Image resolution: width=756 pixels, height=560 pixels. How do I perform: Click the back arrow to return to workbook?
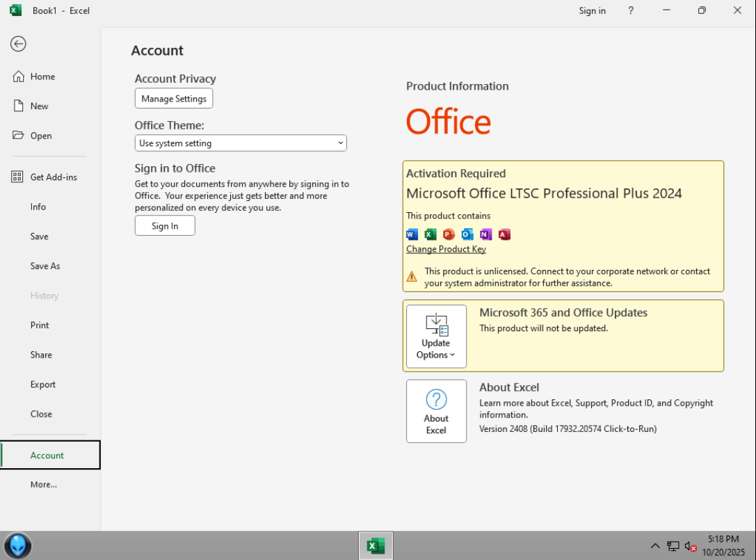point(18,44)
